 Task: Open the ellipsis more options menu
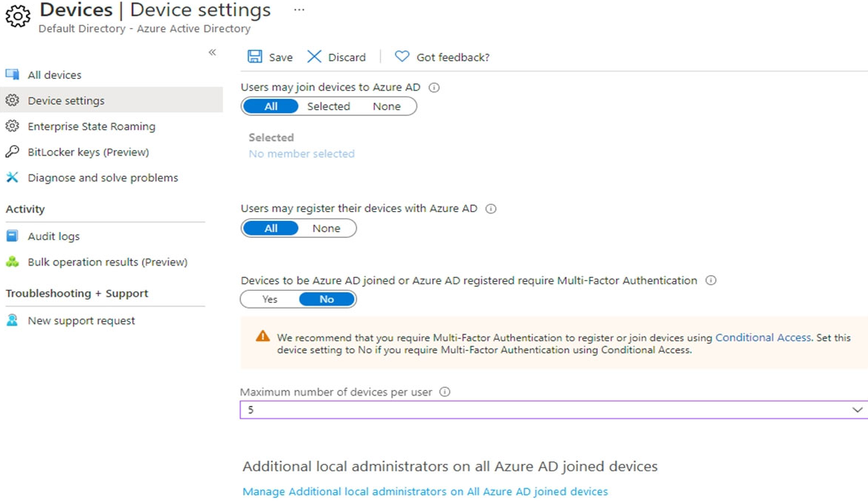click(299, 10)
